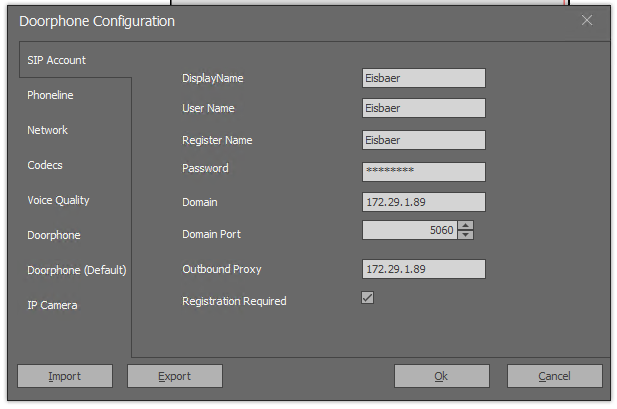
Task: Open the Network tab
Action: click(x=47, y=130)
